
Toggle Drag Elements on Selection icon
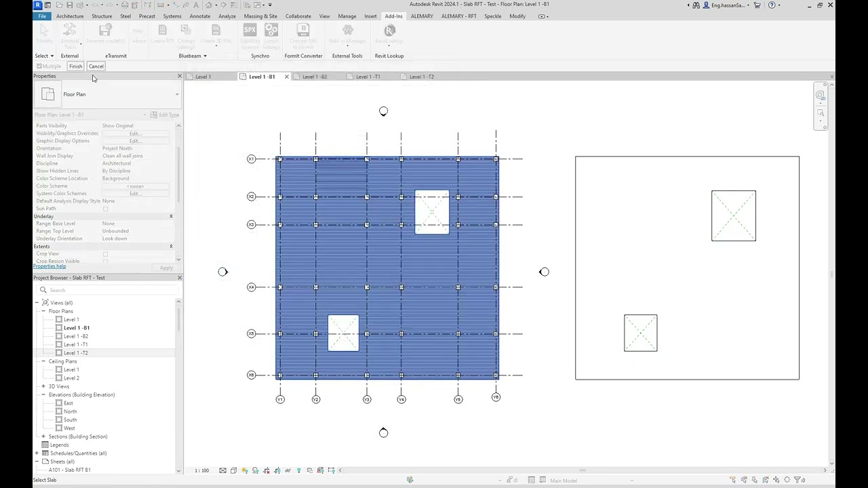point(776,480)
